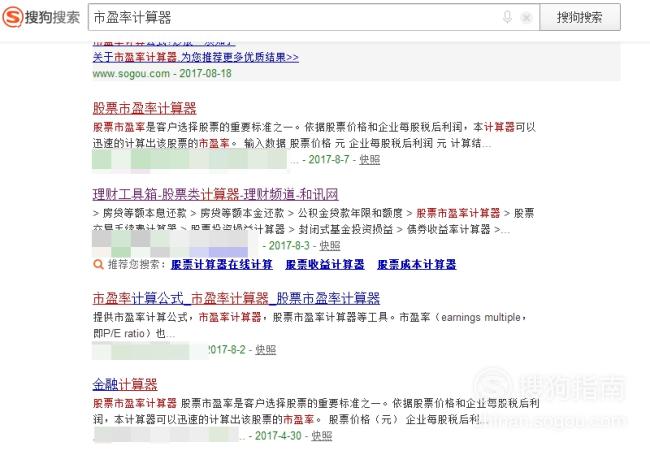The image size is (650, 455).
Task: Click the 搜狗搜索 search button
Action: pyautogui.click(x=580, y=17)
